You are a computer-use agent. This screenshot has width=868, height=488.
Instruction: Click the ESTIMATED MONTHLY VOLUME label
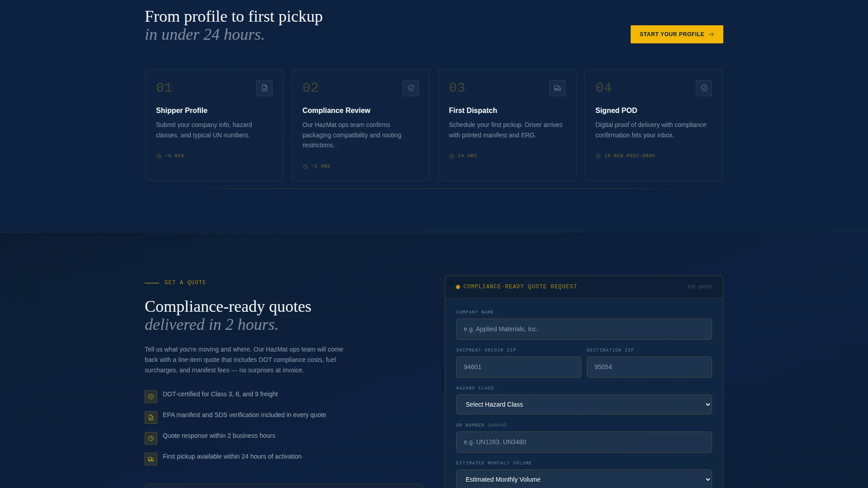[x=494, y=463]
